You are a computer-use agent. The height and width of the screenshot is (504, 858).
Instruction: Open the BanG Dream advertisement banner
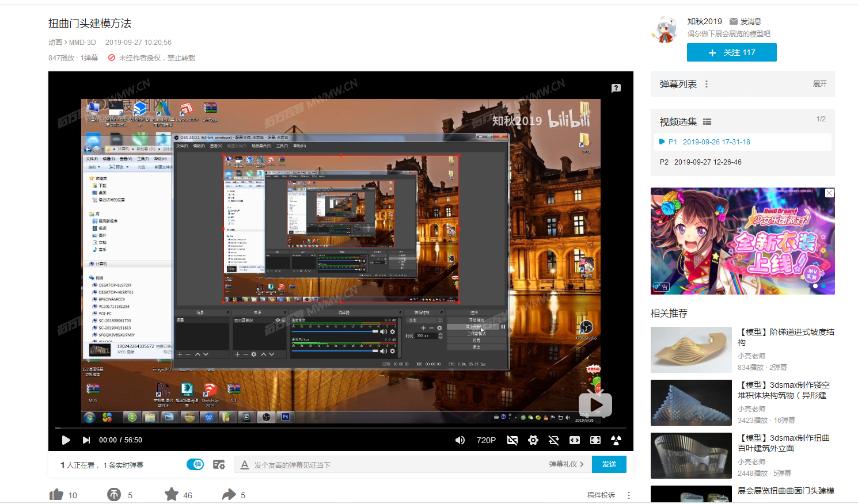click(743, 241)
